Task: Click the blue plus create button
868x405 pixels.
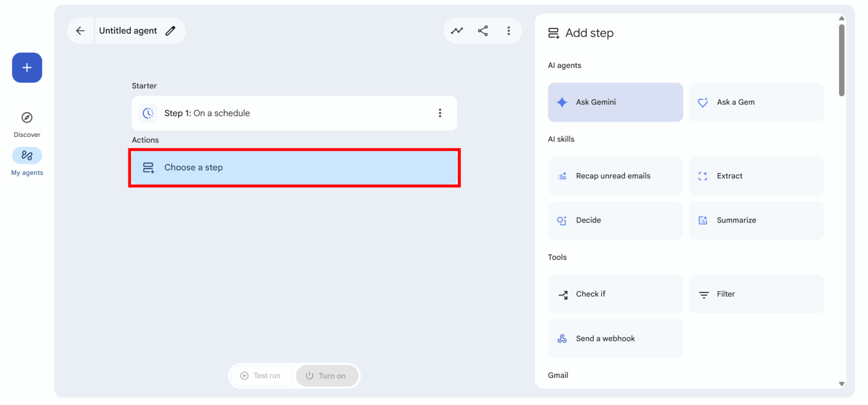Action: coord(27,68)
